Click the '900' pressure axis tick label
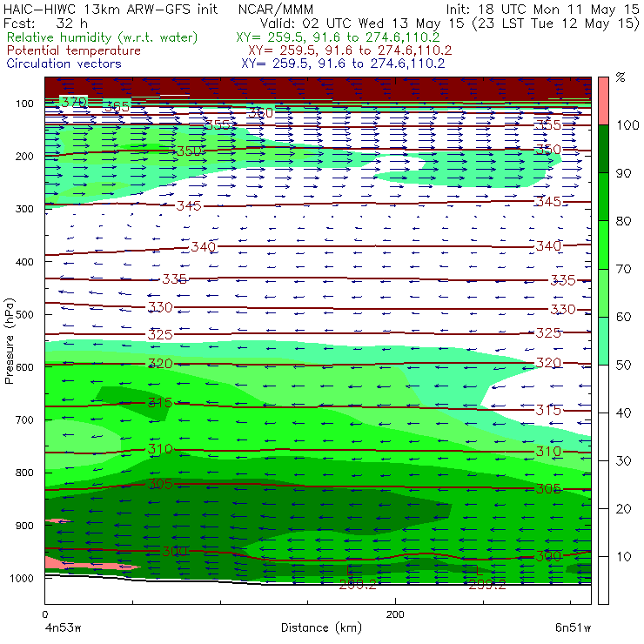Screen dimensions: 644x644 [24, 526]
